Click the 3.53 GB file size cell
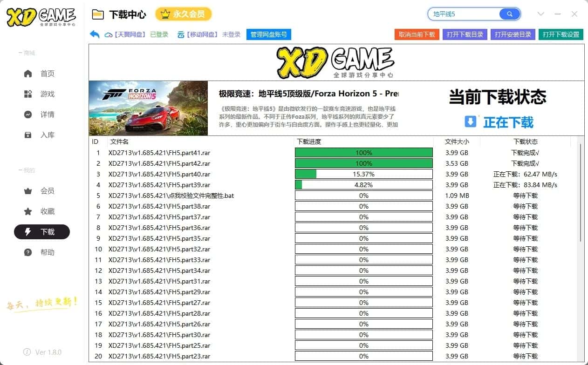588x365 pixels. (x=457, y=163)
